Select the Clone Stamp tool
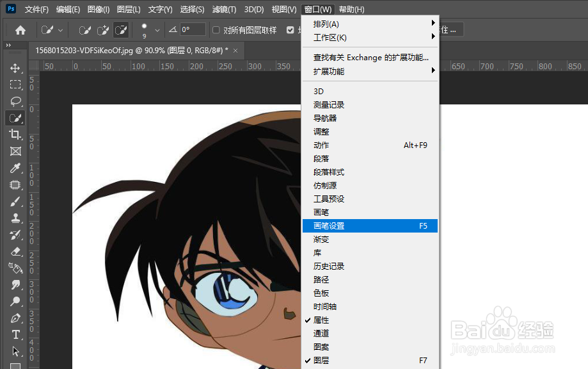 click(15, 218)
